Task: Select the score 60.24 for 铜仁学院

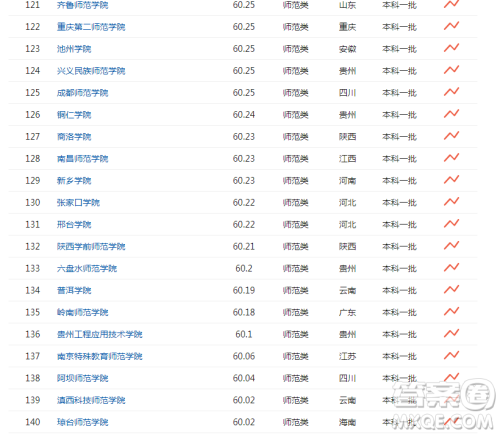Action: click(244, 115)
